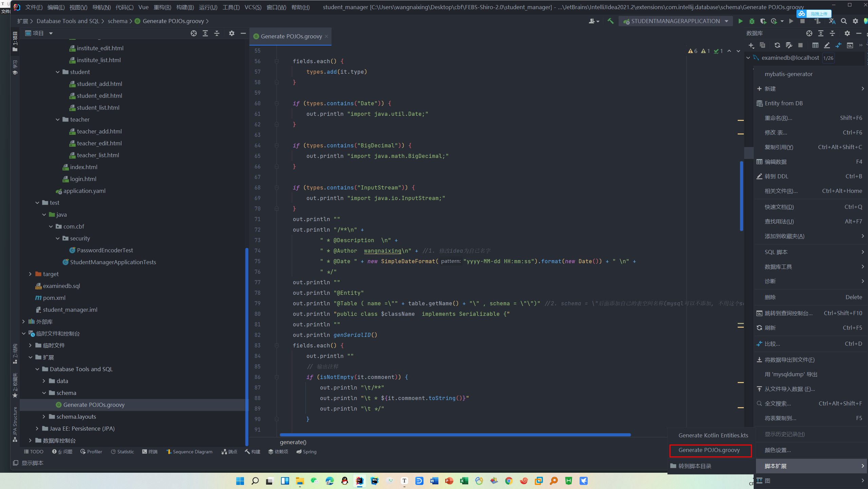
Task: Select Generate POJOs.groovy in the context submenu
Action: click(709, 450)
